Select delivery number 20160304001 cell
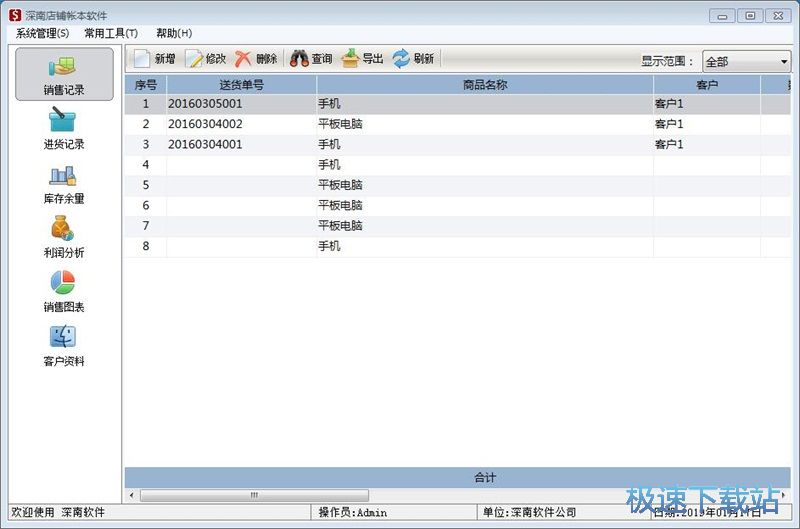This screenshot has height=529, width=800. click(x=241, y=145)
